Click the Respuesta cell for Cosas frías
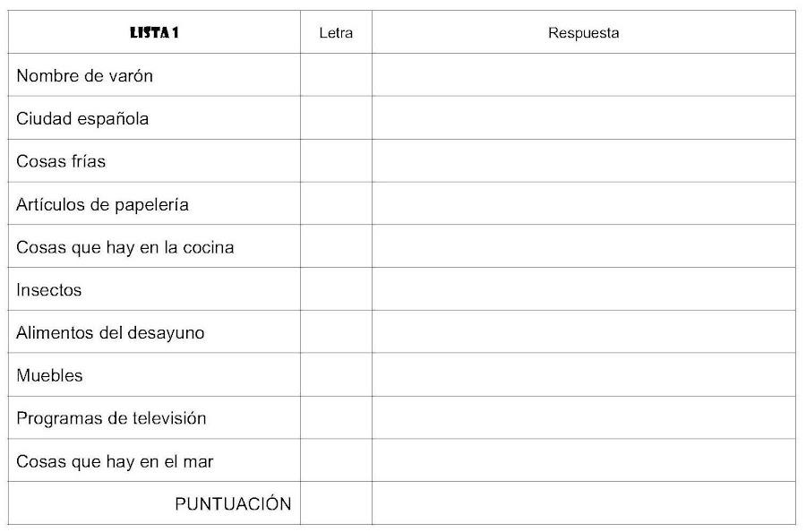Viewport: 806px width, 532px height. [583, 161]
